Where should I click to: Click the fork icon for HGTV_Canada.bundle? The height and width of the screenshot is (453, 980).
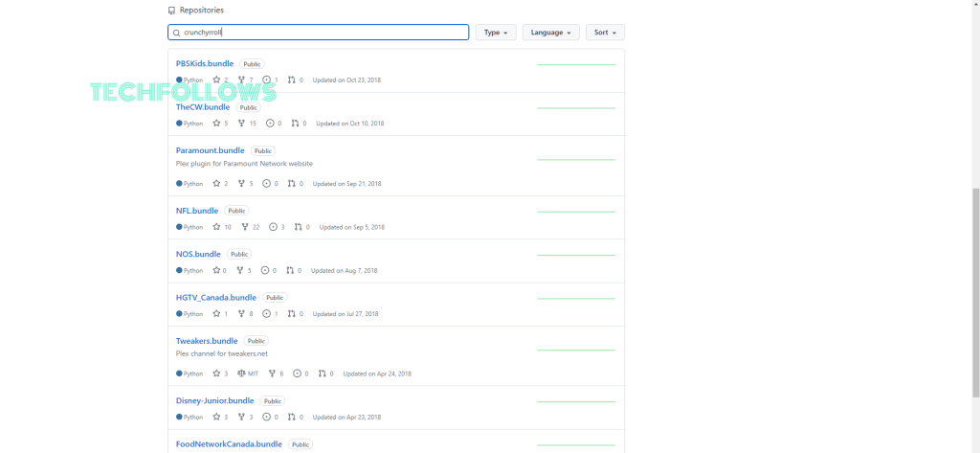[241, 313]
